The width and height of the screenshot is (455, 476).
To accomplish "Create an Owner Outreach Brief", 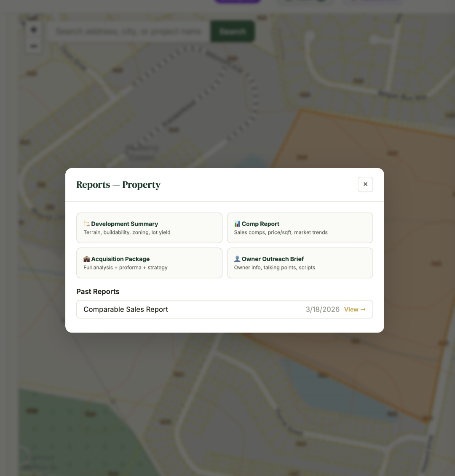I will pyautogui.click(x=300, y=263).
